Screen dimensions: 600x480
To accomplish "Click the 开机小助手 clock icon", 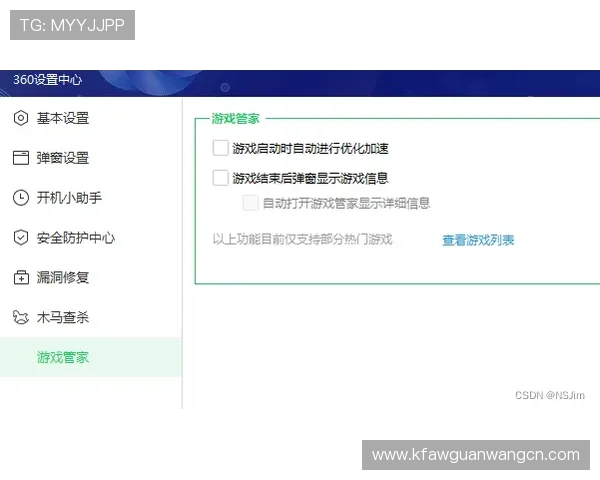I will pos(21,198).
